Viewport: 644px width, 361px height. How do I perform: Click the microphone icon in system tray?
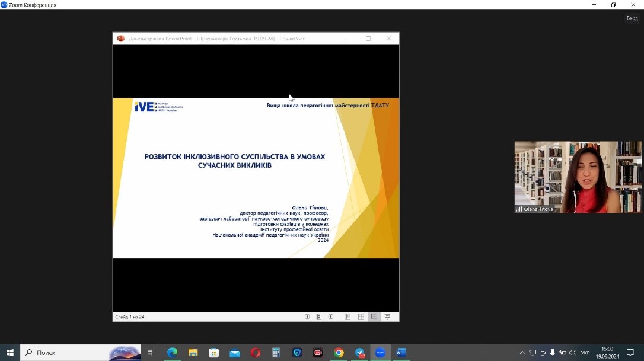point(553,352)
